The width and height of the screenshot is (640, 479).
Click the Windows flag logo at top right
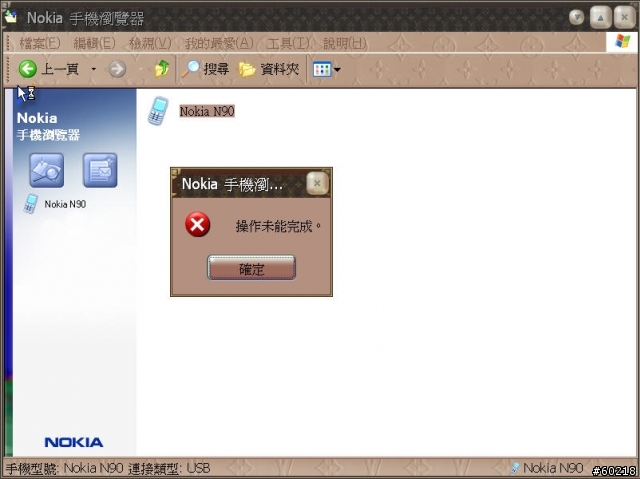622,41
